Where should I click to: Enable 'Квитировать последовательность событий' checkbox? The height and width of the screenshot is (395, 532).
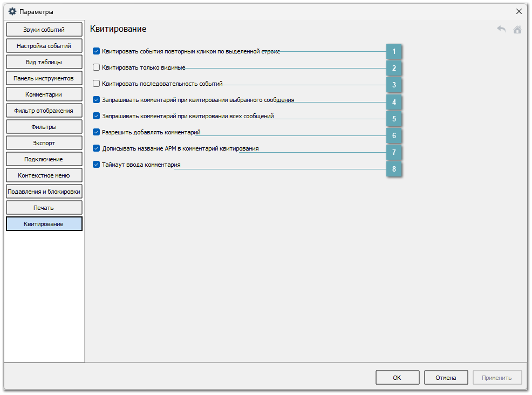tap(97, 84)
